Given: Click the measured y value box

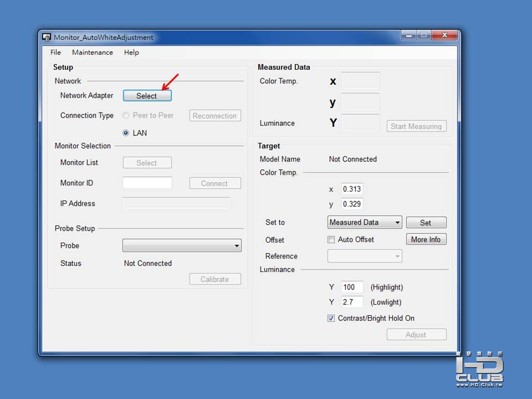Looking at the screenshot, I should point(360,102).
